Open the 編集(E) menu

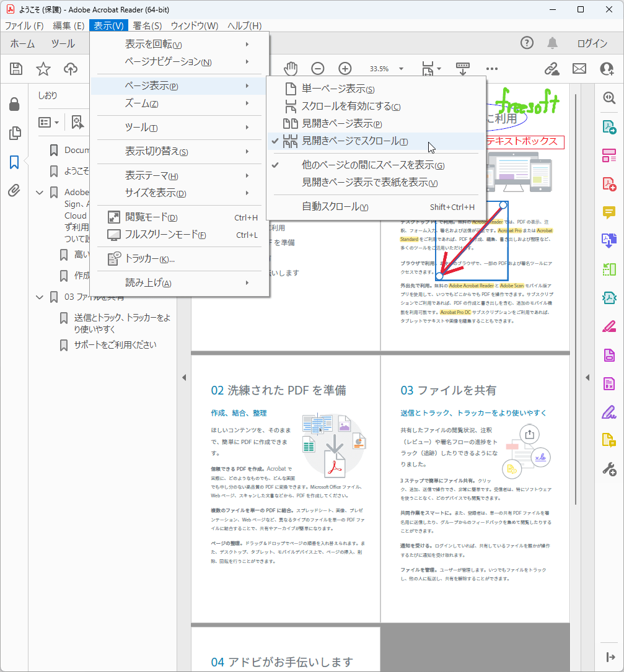pyautogui.click(x=69, y=26)
